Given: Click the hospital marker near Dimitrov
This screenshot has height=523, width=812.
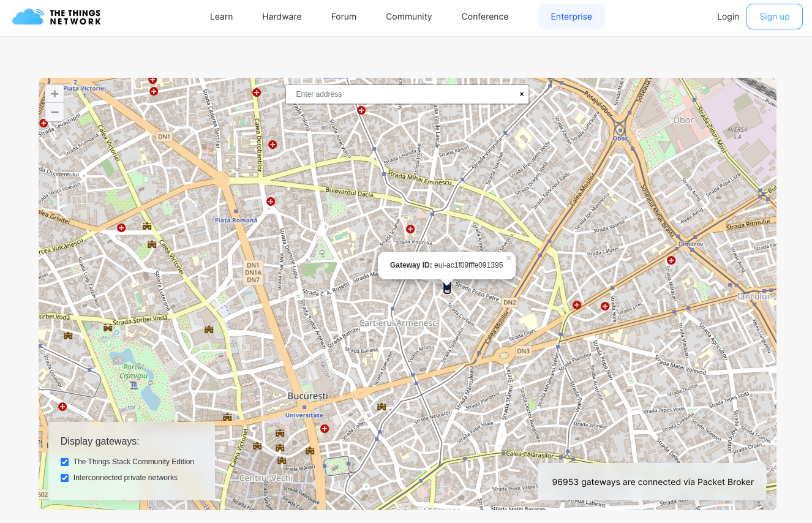Looking at the screenshot, I should (671, 260).
